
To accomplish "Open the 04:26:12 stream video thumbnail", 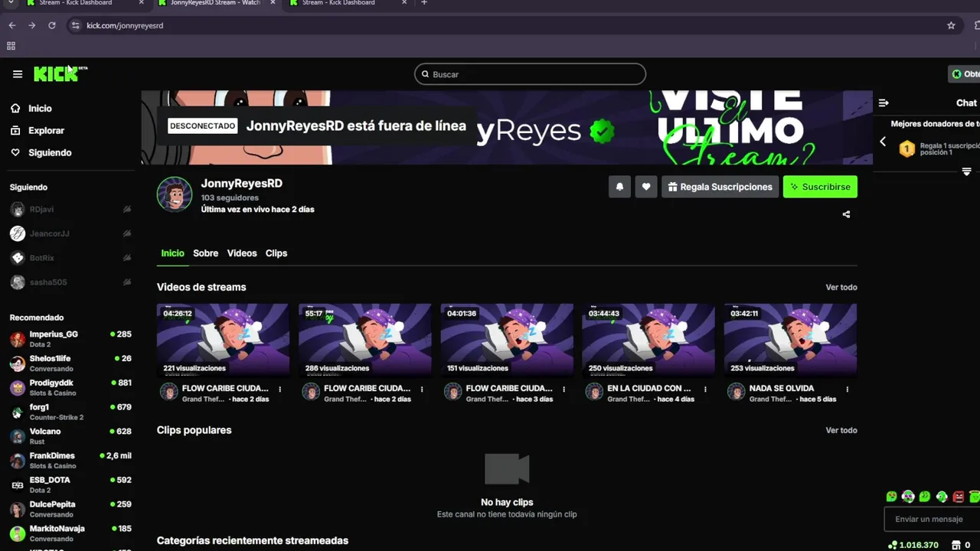I will (223, 340).
